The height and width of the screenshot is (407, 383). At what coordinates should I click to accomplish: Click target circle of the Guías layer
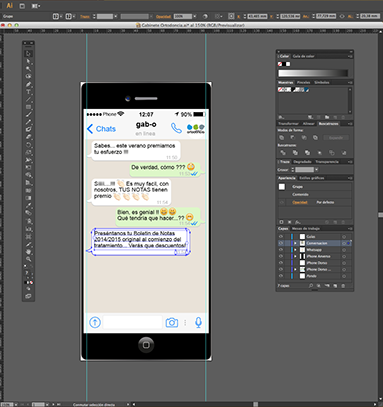(344, 236)
